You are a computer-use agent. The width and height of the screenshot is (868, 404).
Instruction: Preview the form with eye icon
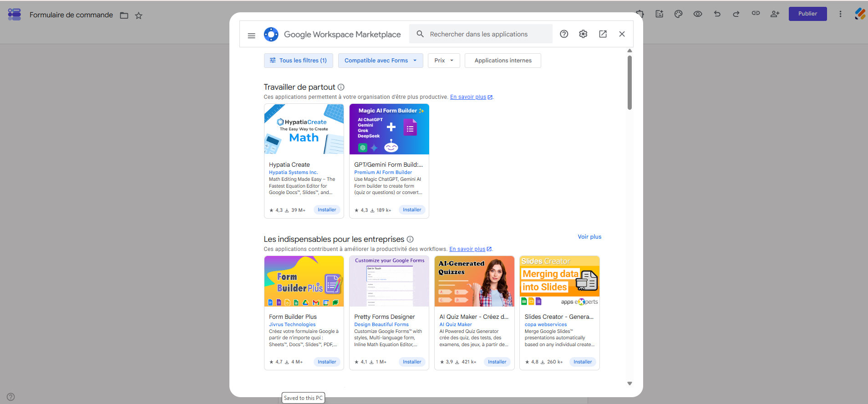697,14
